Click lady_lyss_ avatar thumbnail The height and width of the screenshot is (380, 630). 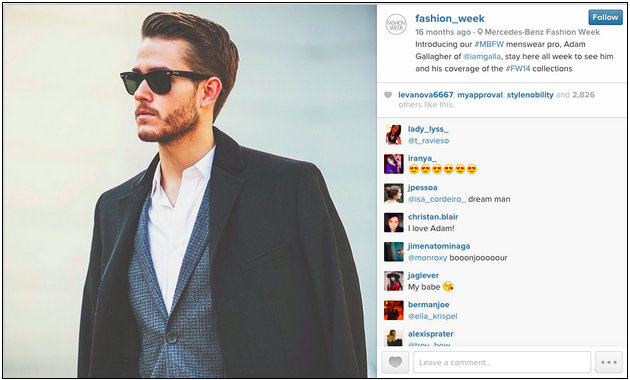click(x=393, y=135)
